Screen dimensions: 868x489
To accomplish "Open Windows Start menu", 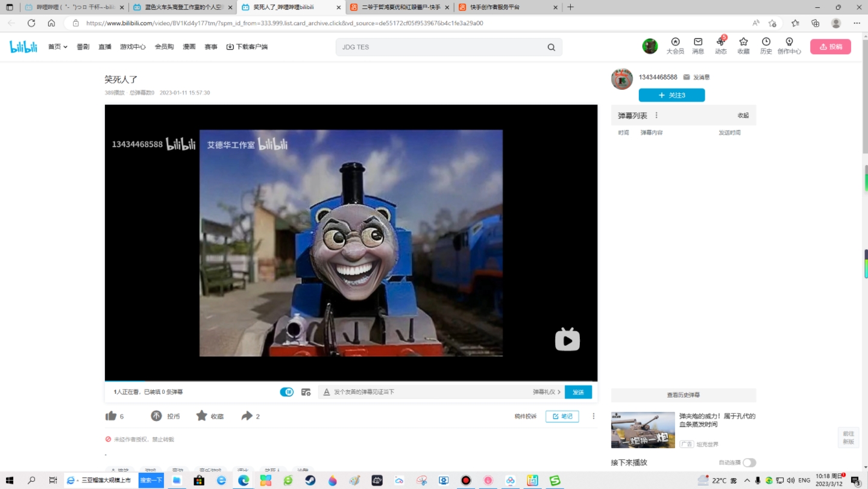I will 10,480.
